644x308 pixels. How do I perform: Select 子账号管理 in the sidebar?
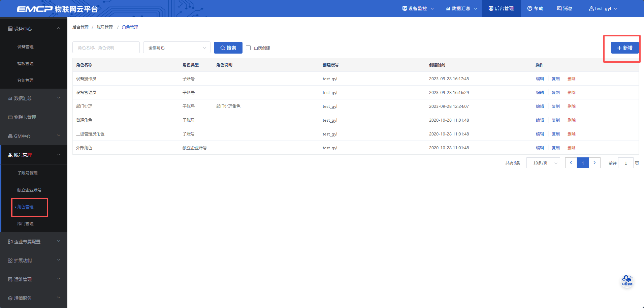tap(27, 173)
